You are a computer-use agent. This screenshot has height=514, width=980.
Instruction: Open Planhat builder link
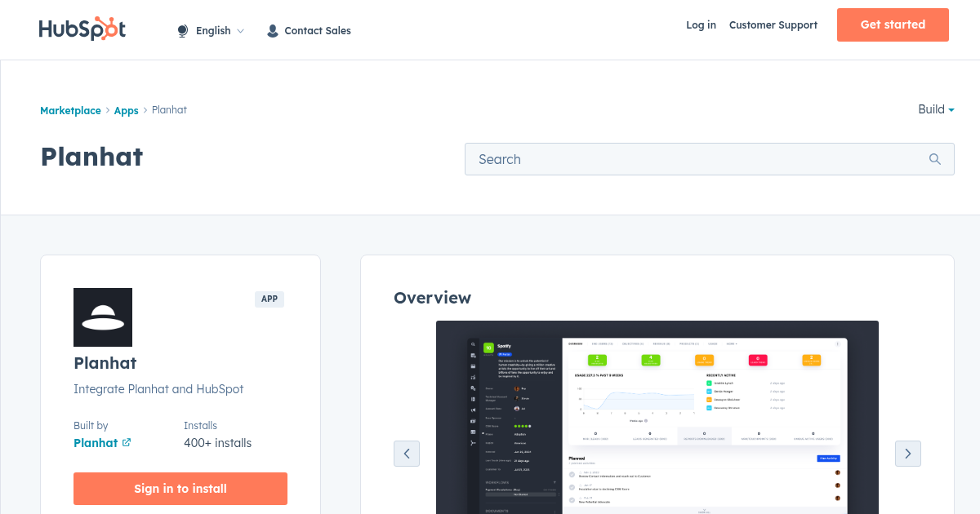point(96,443)
